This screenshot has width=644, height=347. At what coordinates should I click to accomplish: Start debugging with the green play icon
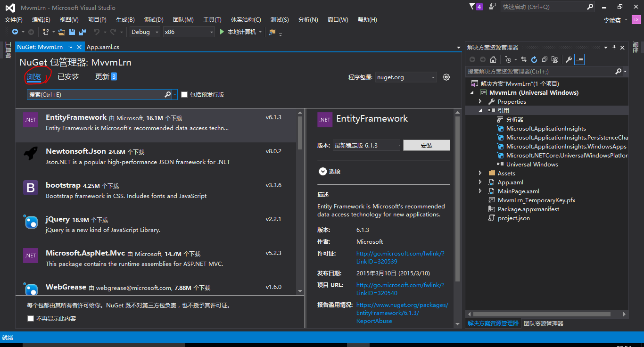(223, 32)
